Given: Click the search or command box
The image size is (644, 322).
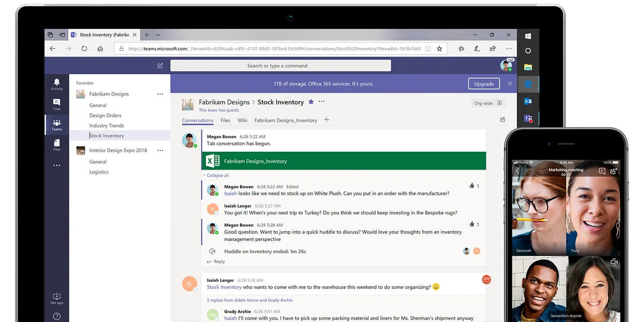Looking at the screenshot, I should [x=281, y=65].
